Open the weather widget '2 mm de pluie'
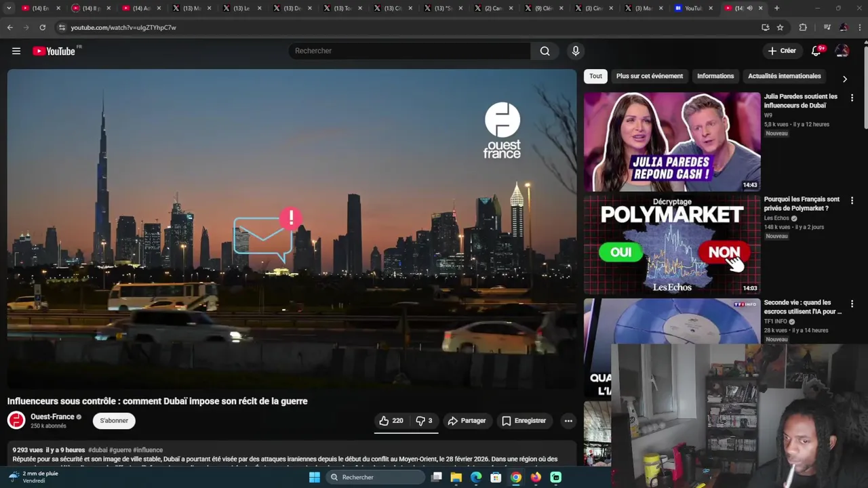The height and width of the screenshot is (488, 868). (34, 477)
